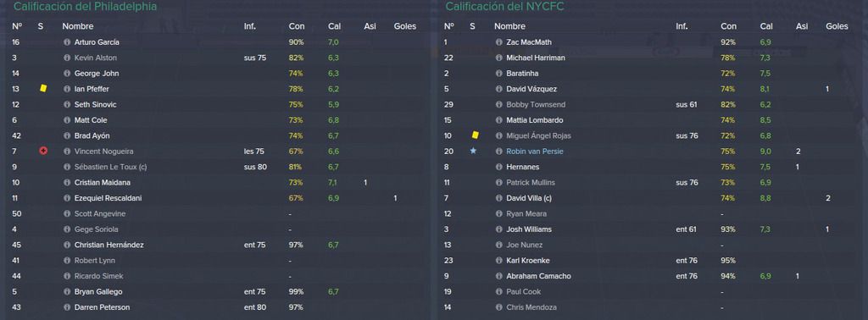Image resolution: width=868 pixels, height=320 pixels.
Task: Select Mattia Lombardo in NYCFC list
Action: point(651,120)
